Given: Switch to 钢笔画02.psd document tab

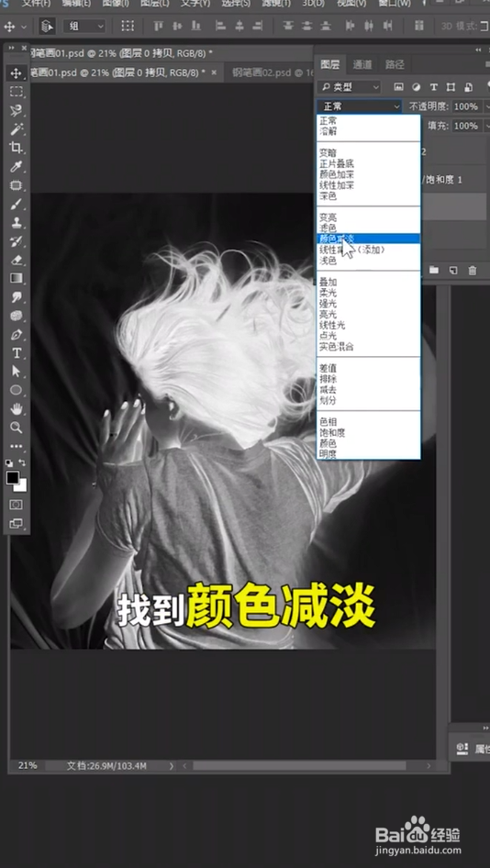Looking at the screenshot, I should [x=268, y=72].
